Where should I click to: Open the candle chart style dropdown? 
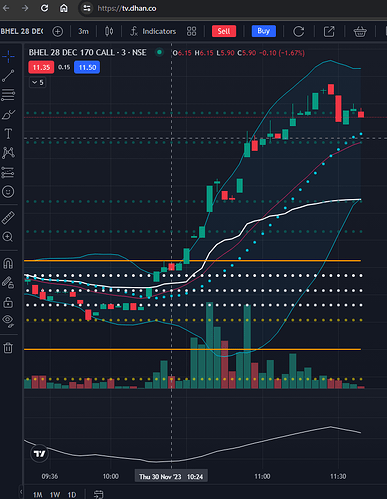[x=109, y=31]
